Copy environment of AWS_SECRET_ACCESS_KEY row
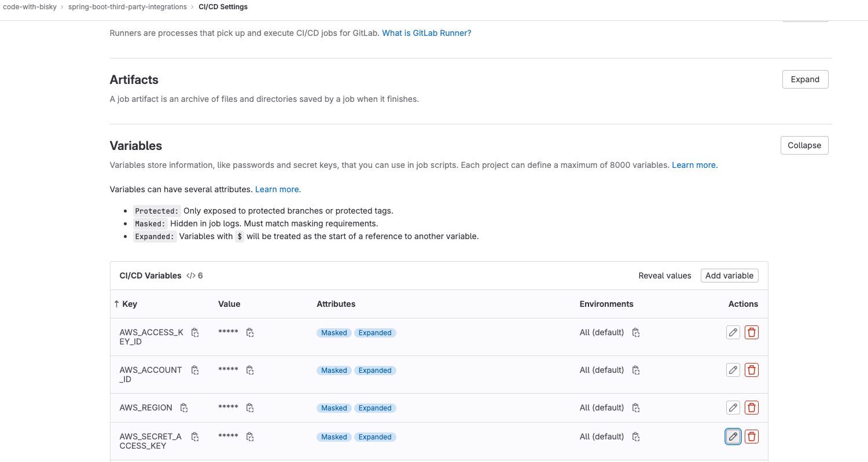Image resolution: width=868 pixels, height=462 pixels. (635, 437)
